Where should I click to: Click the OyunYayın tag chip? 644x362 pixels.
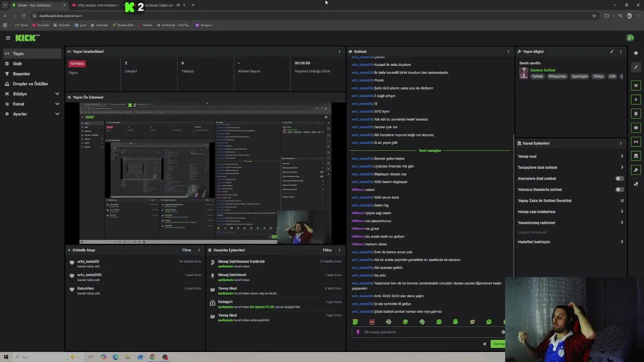point(580,76)
